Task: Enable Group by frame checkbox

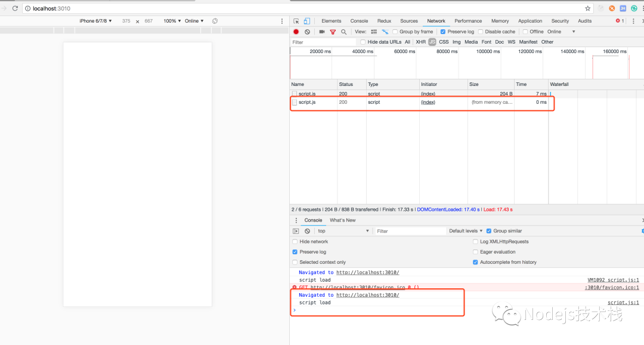Action: click(395, 32)
